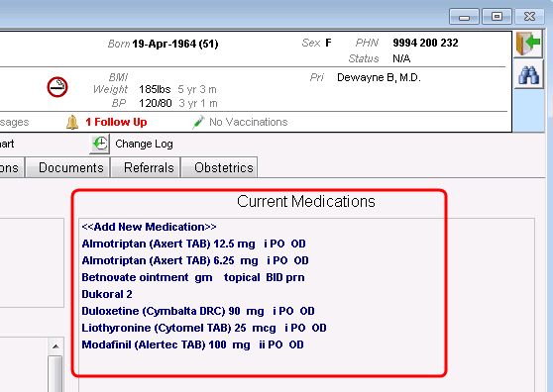This screenshot has width=553, height=392.
Task: Click the birth date 19-Apr-1964
Action: (x=165, y=44)
